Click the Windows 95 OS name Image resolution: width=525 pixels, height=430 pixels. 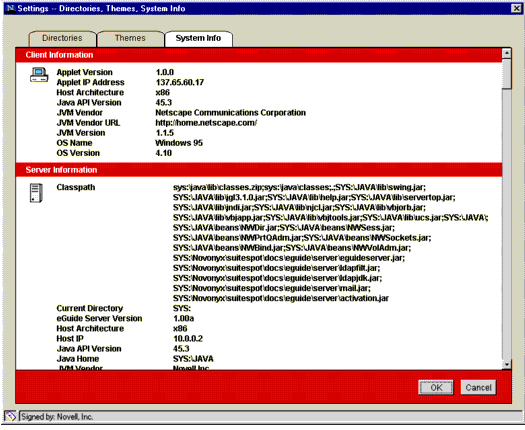(x=179, y=143)
